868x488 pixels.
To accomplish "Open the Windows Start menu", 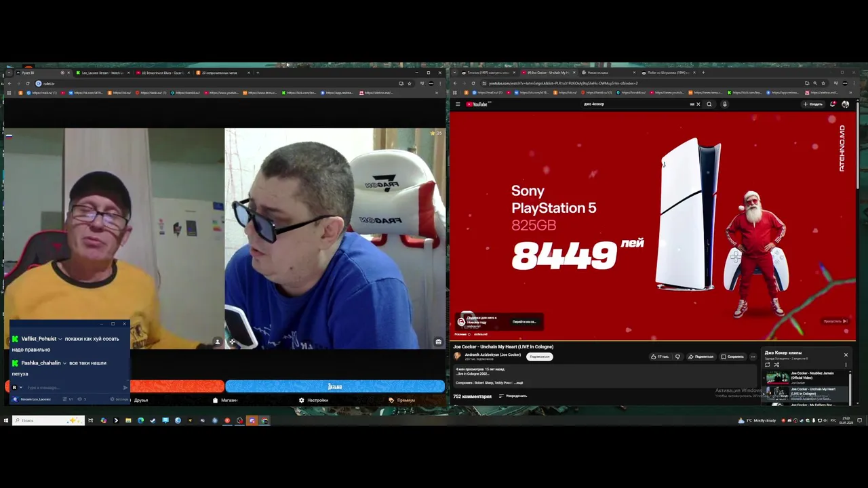I will point(6,420).
